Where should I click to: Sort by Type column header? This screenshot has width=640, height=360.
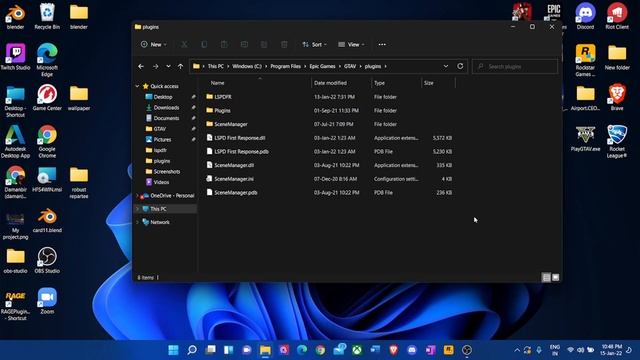click(x=380, y=83)
